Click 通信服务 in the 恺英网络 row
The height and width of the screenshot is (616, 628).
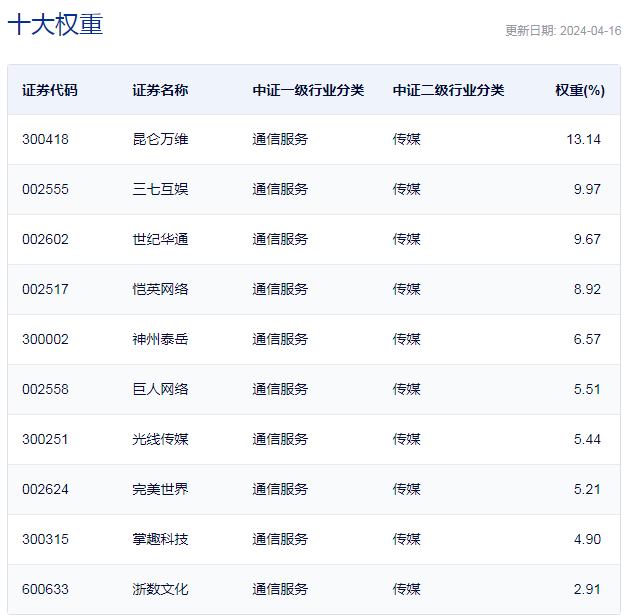click(x=280, y=289)
